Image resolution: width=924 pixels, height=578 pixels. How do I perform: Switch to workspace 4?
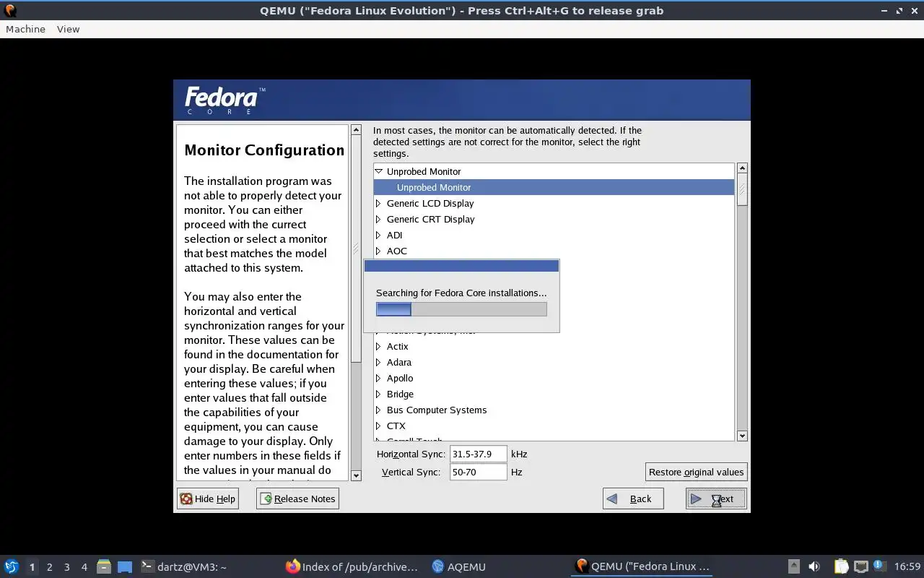click(84, 567)
